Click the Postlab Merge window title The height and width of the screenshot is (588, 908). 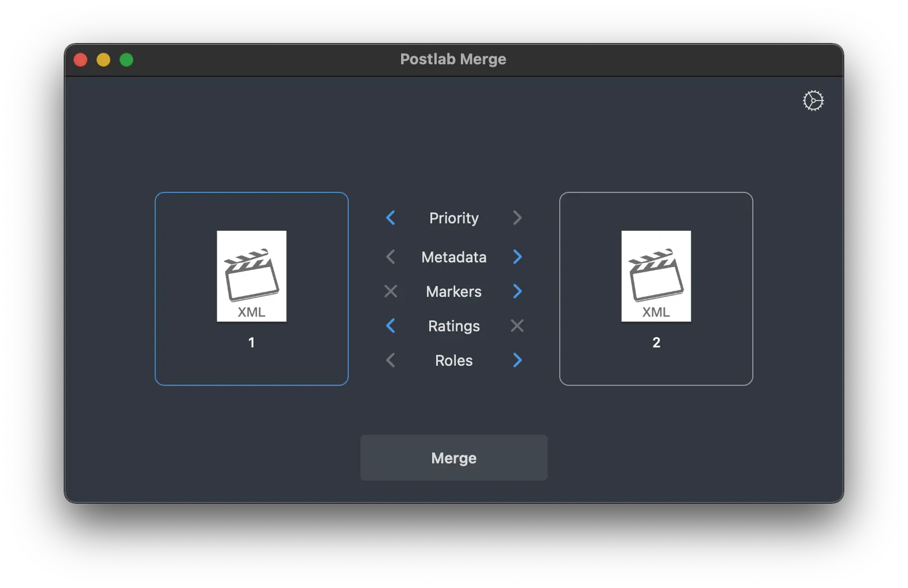(x=453, y=59)
